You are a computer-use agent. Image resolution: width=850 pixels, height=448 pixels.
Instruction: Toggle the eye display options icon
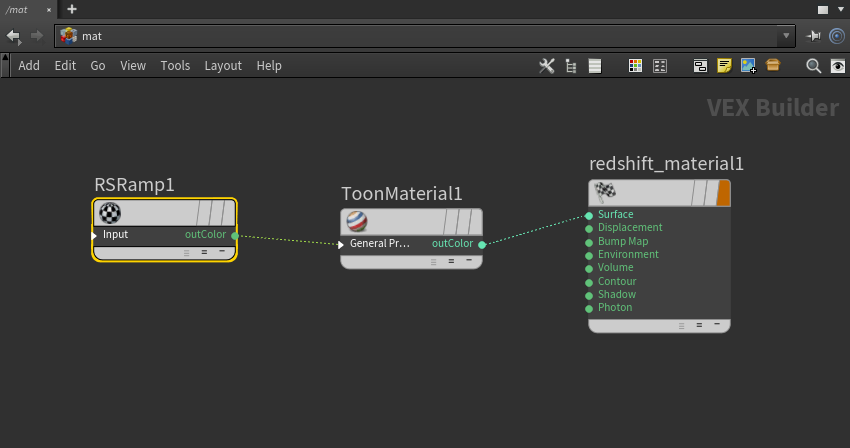coord(838,66)
